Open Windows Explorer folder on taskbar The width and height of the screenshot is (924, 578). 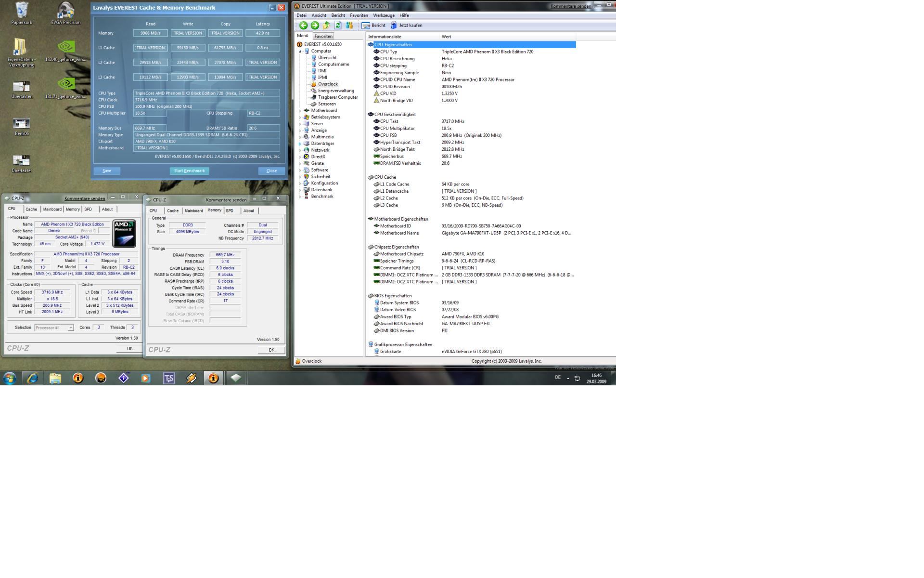coord(55,378)
